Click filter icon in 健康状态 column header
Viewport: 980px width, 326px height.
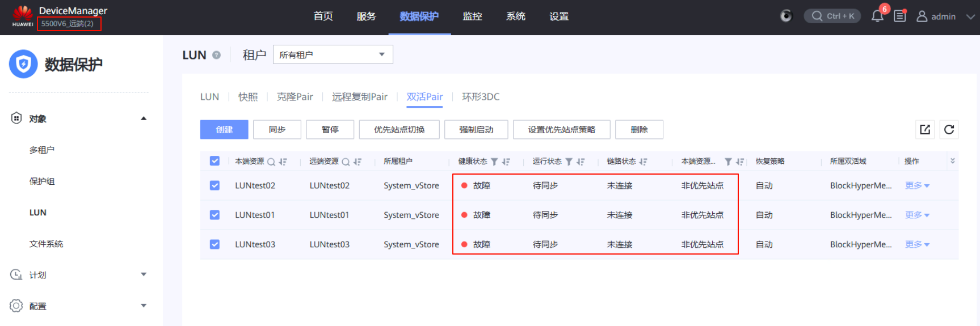(x=494, y=162)
